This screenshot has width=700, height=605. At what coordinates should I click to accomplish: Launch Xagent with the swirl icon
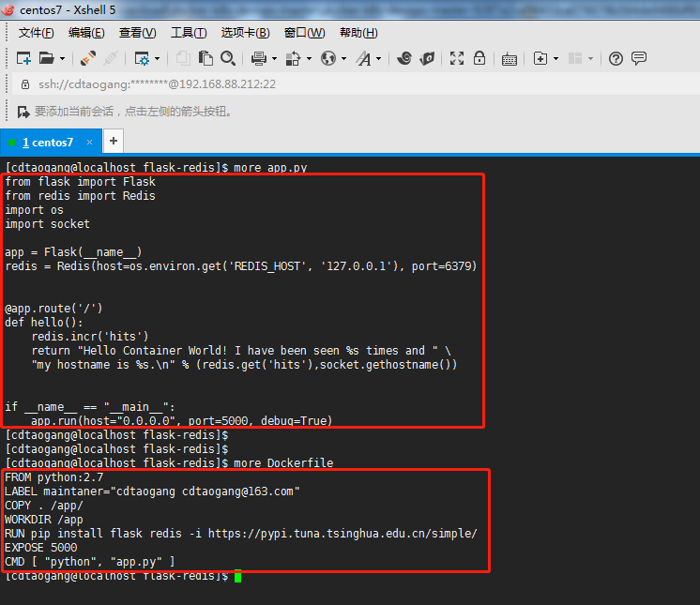click(x=427, y=58)
